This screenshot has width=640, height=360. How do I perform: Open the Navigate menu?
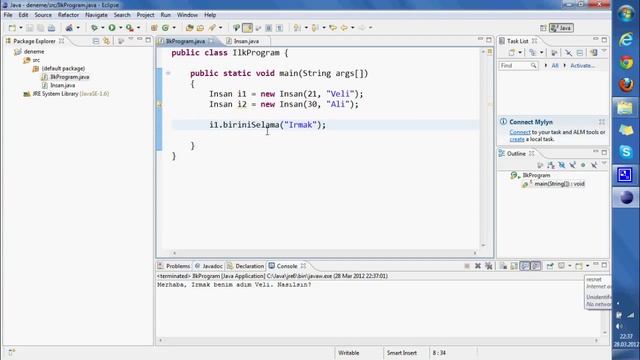pyautogui.click(x=96, y=15)
